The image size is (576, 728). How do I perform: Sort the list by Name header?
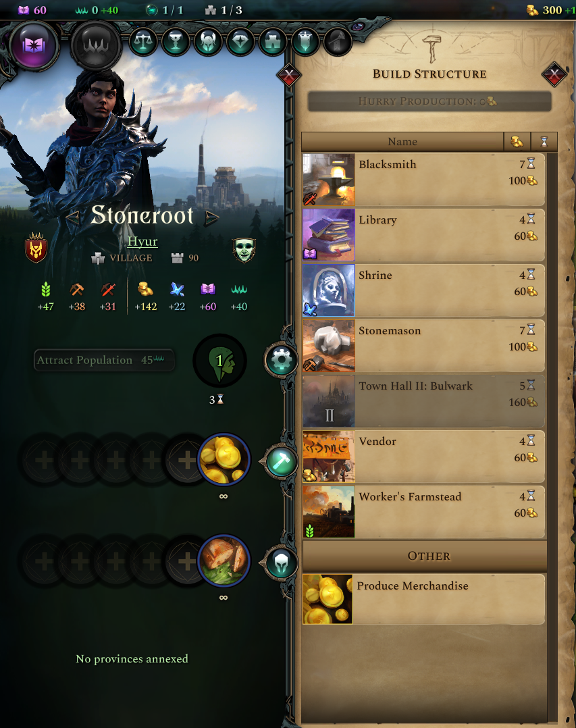click(x=402, y=142)
